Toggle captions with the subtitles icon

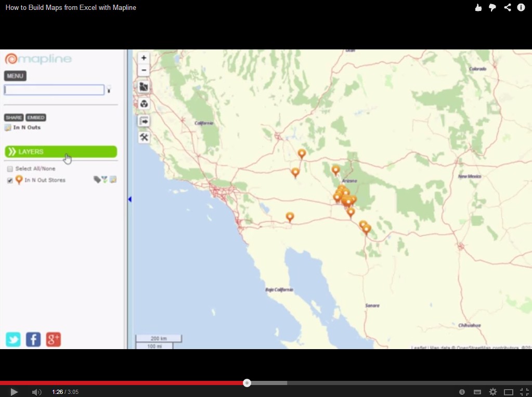tap(477, 392)
